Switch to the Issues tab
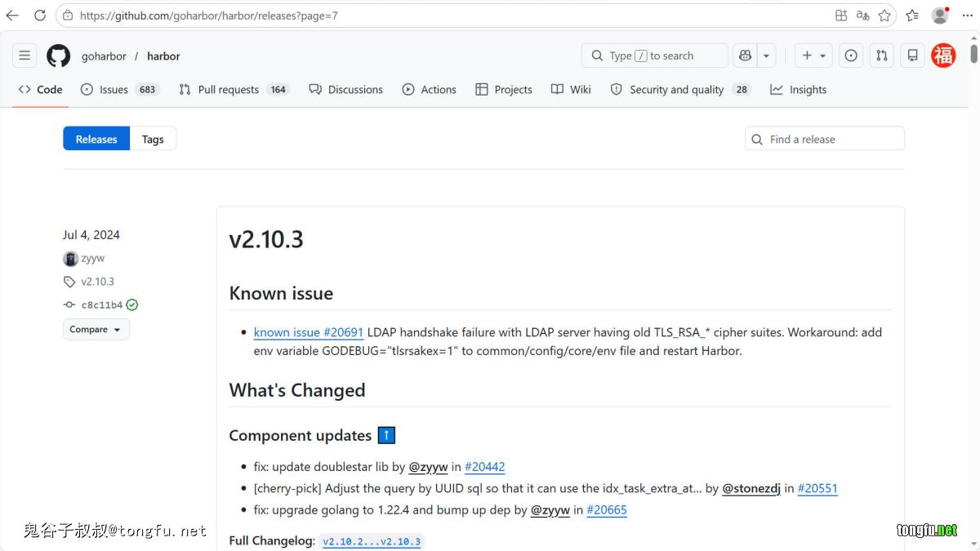The image size is (980, 551). pyautogui.click(x=119, y=90)
